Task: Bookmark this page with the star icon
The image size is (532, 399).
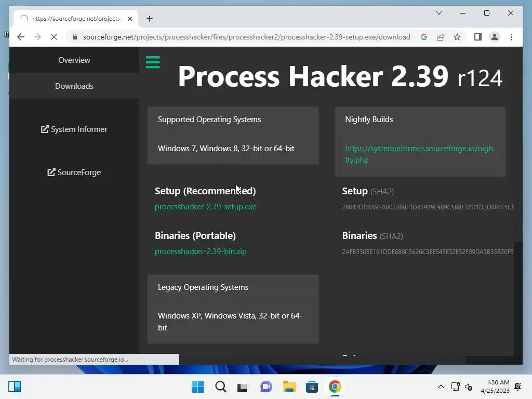Action: coord(457,37)
